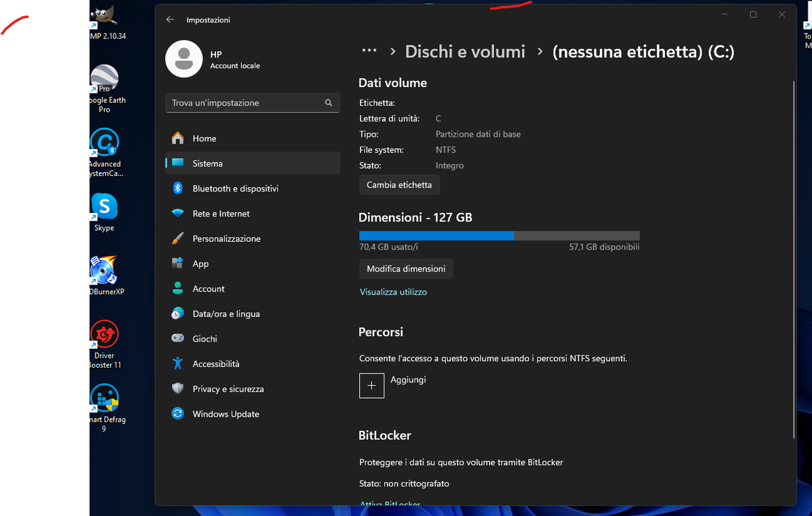The width and height of the screenshot is (812, 516).
Task: Open App settings section
Action: (253, 264)
